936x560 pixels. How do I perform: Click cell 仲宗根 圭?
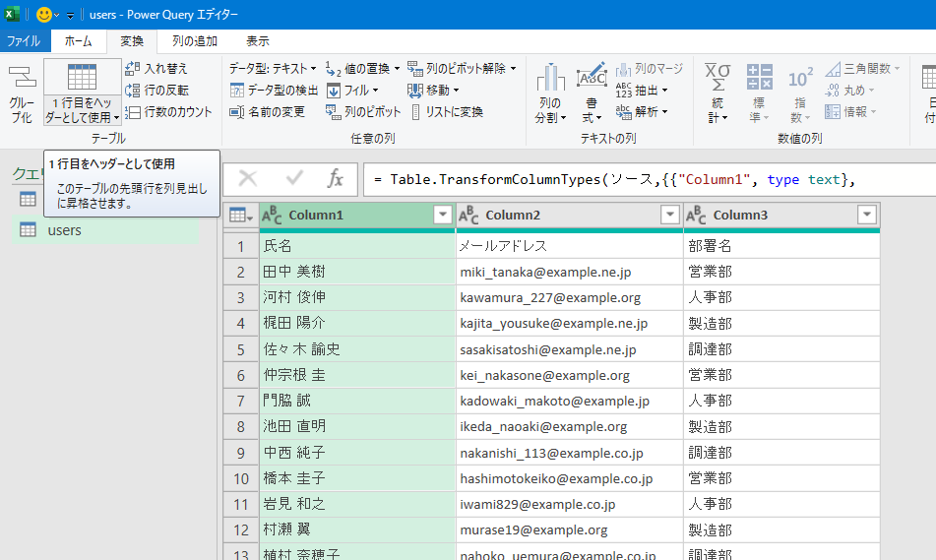click(357, 376)
